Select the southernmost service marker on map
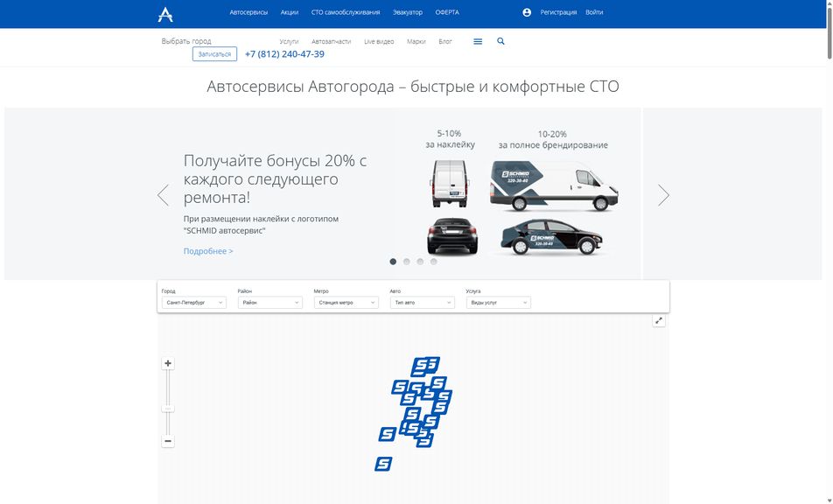 [383, 464]
